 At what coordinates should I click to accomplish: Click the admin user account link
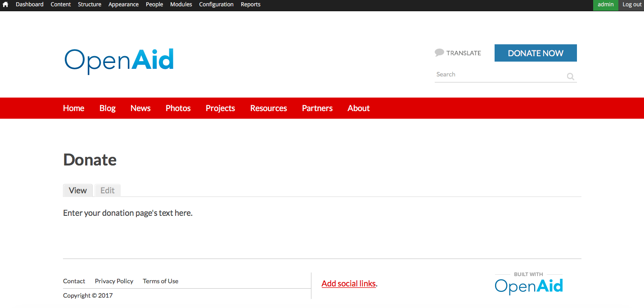606,4
